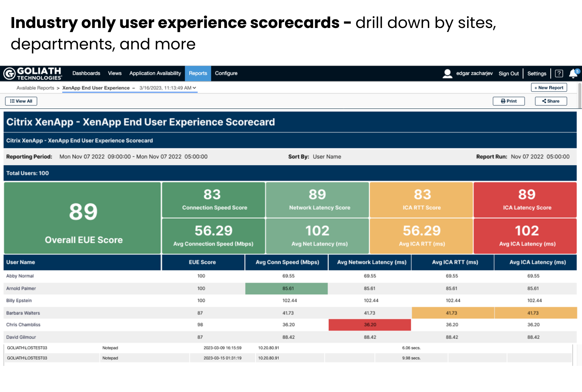Click the green 85.61 conn speed cell
582x392 pixels.
(x=286, y=288)
